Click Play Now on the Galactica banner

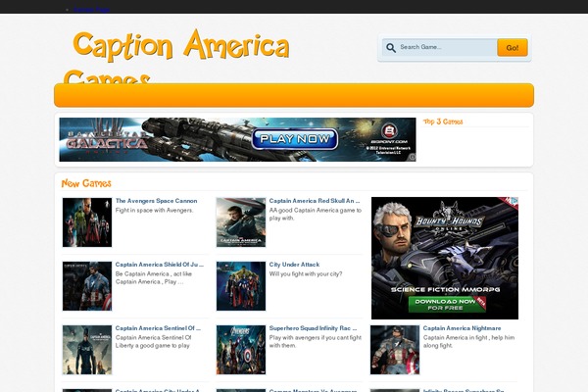pyautogui.click(x=295, y=139)
